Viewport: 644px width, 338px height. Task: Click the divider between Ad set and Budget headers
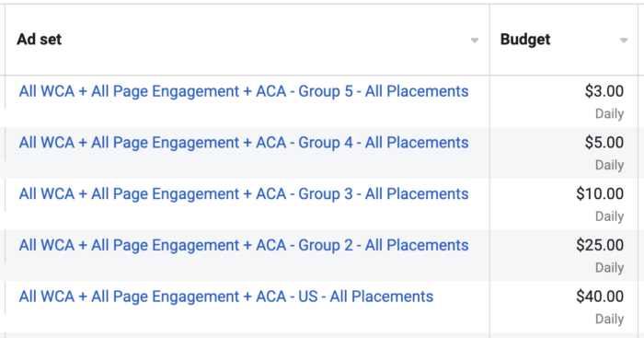pyautogui.click(x=489, y=40)
